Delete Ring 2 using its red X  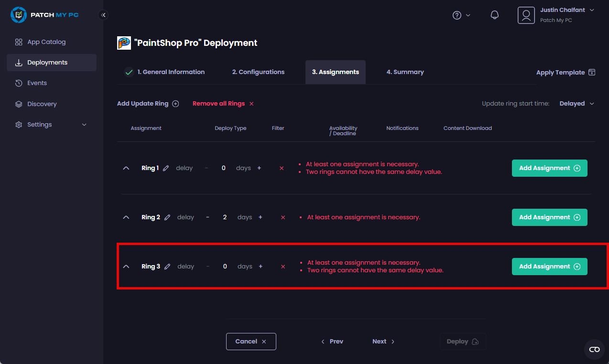(x=283, y=217)
